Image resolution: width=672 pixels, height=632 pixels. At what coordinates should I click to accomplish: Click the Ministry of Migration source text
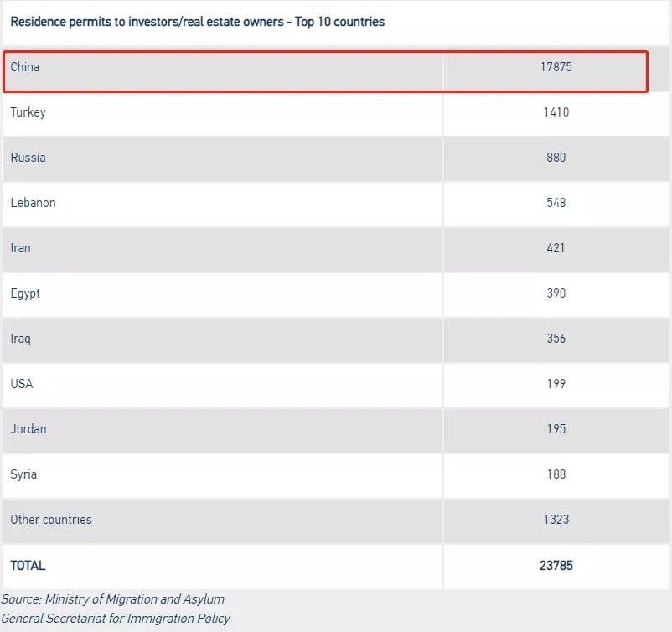click(113, 599)
